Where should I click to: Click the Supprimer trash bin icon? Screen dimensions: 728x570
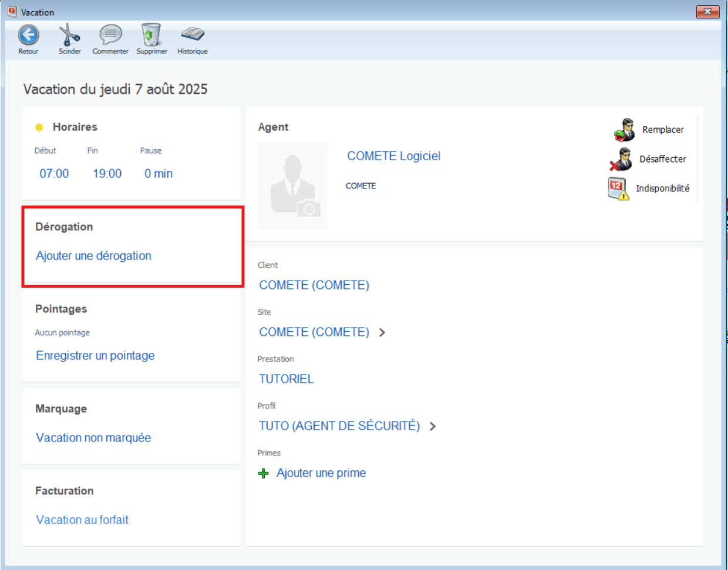click(x=151, y=35)
